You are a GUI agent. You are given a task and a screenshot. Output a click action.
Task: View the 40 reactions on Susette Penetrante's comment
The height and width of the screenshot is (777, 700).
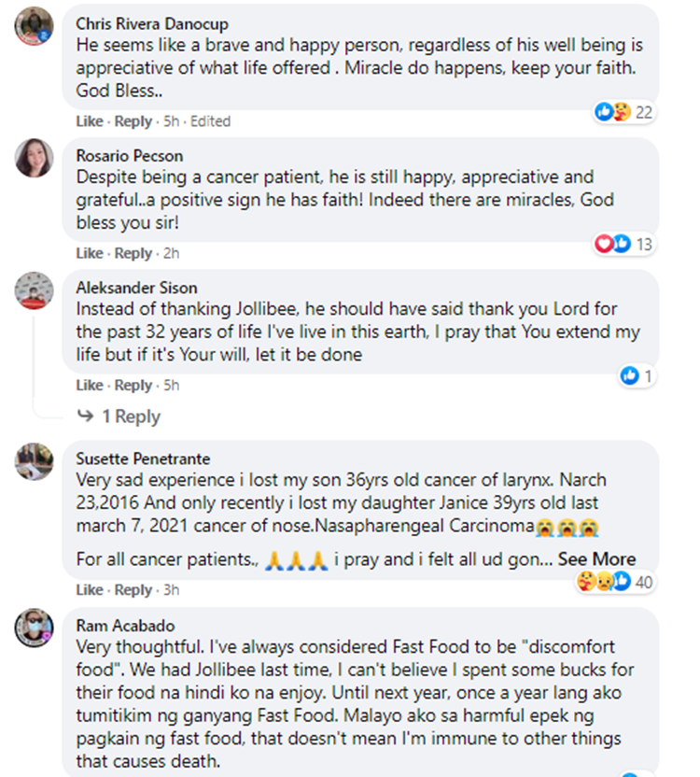616,582
